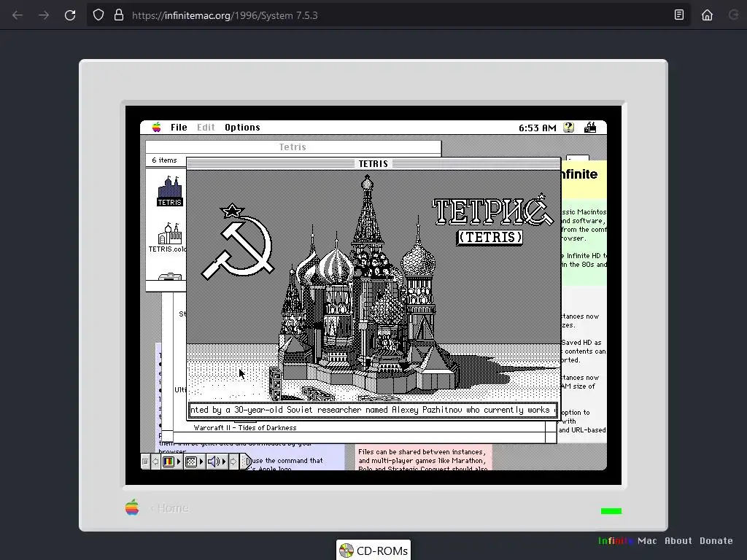
Task: Open the grayed-out Edit menu
Action: [206, 127]
